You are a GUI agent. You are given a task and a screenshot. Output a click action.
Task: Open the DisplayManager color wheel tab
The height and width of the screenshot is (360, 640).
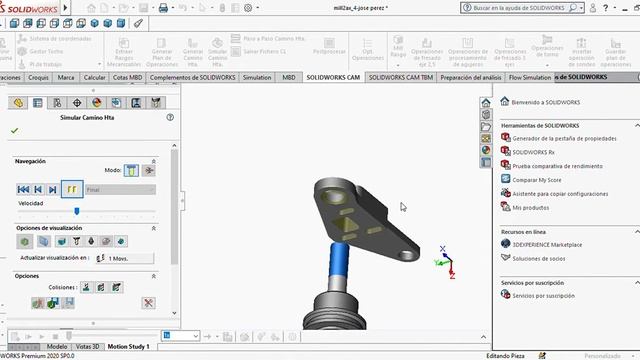96,102
